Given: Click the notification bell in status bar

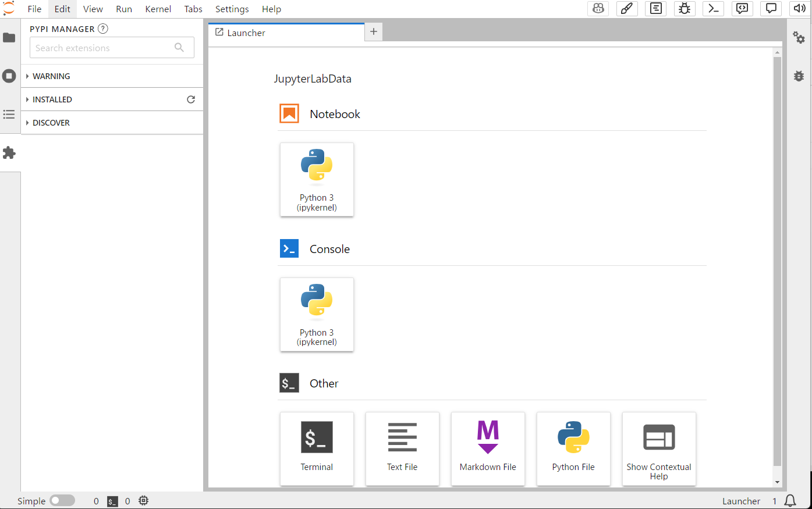Looking at the screenshot, I should (790, 501).
